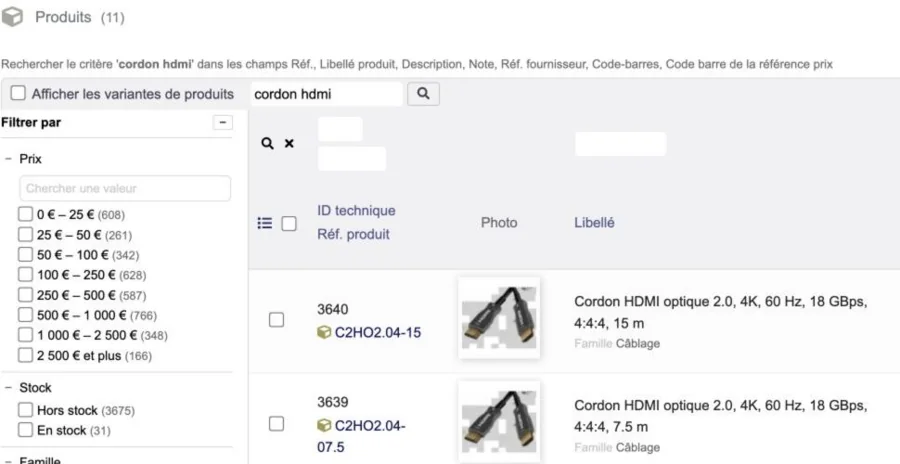Click 'Famille Câblage' under product 3640
The height and width of the screenshot is (464, 900).
click(617, 343)
